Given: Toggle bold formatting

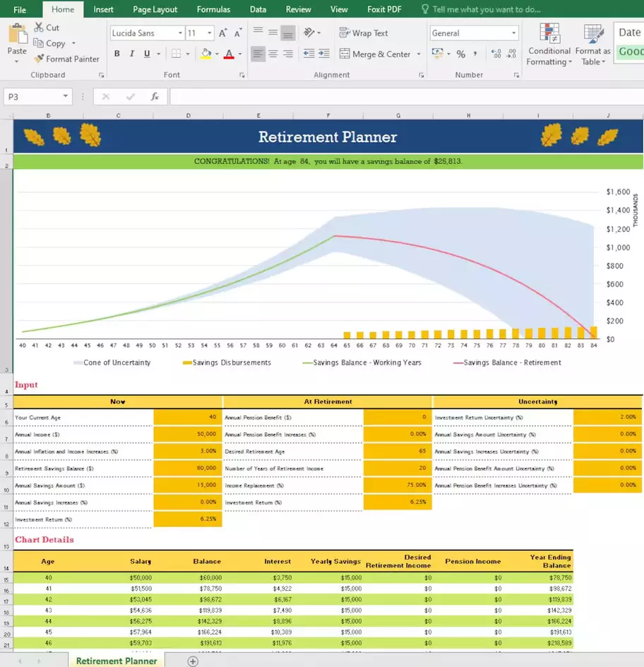Looking at the screenshot, I should point(117,54).
